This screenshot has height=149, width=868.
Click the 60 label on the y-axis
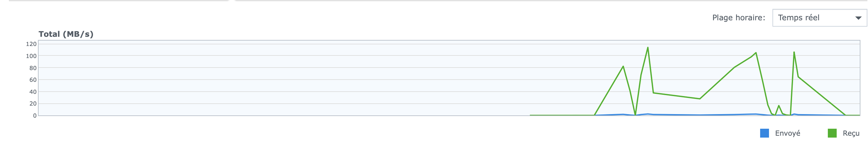33,80
